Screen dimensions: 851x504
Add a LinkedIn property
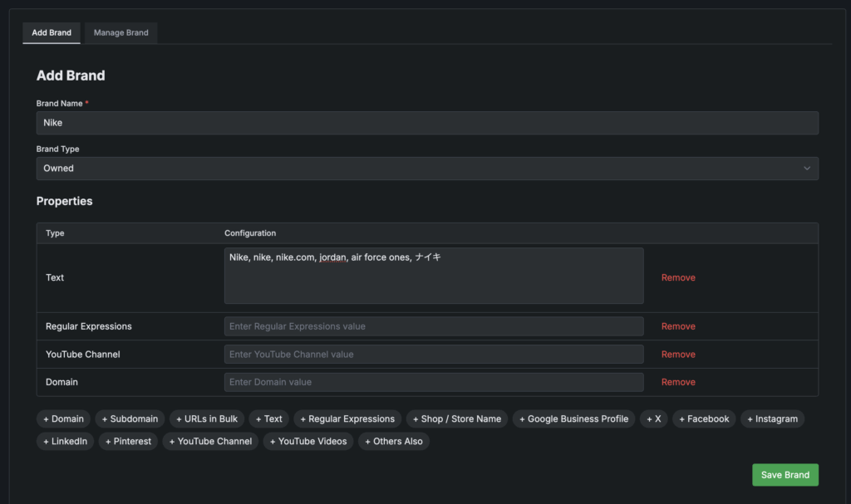65,441
